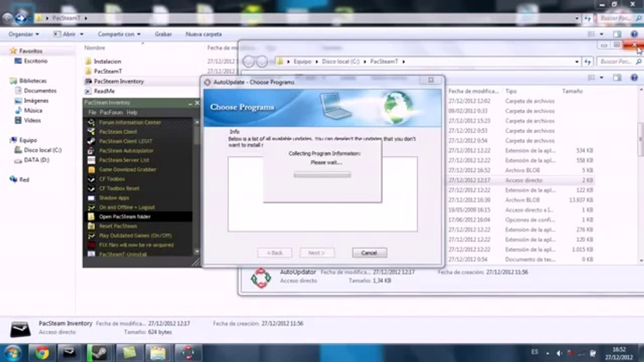
Task: Go back in the back Explorer window
Action: (7, 19)
